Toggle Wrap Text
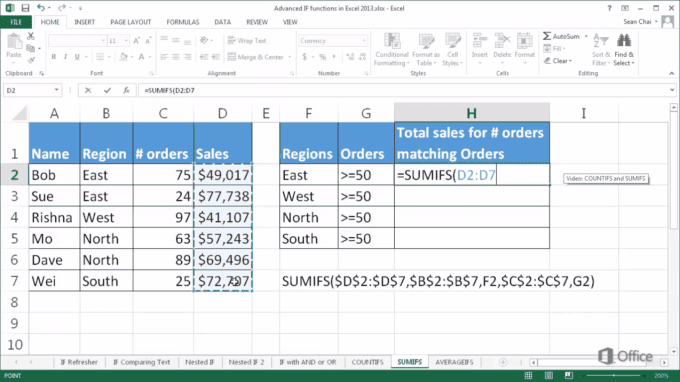The width and height of the screenshot is (680, 382). 247,41
